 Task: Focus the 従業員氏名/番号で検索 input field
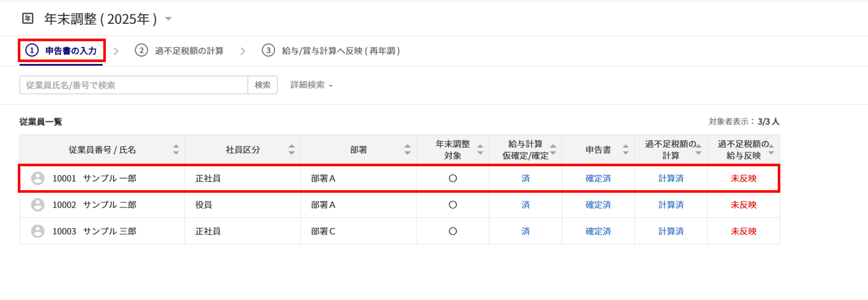(x=134, y=85)
